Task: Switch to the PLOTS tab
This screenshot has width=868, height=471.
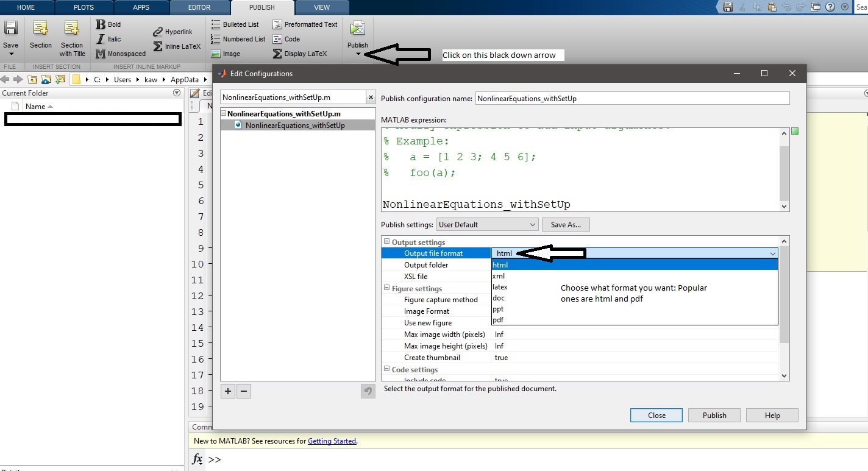Action: (84, 7)
